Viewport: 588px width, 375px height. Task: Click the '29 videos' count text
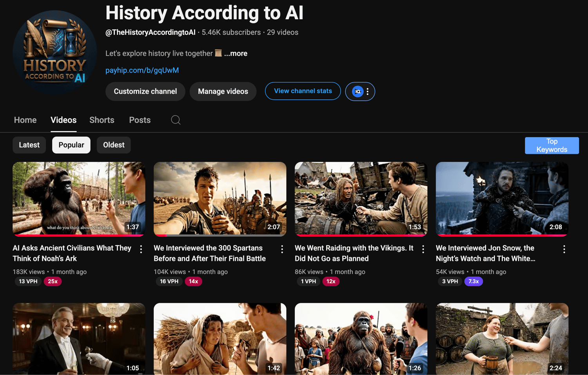(x=283, y=32)
